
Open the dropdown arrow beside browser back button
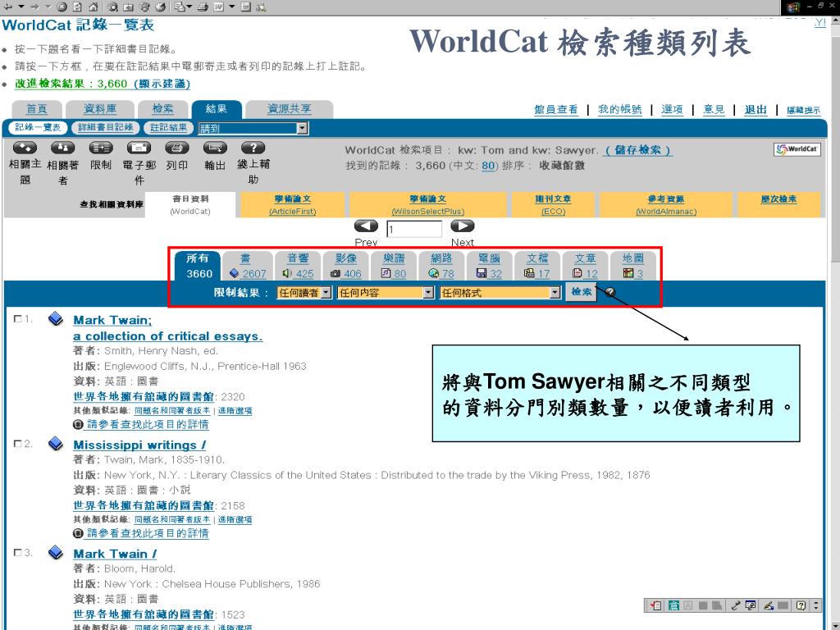click(21, 7)
